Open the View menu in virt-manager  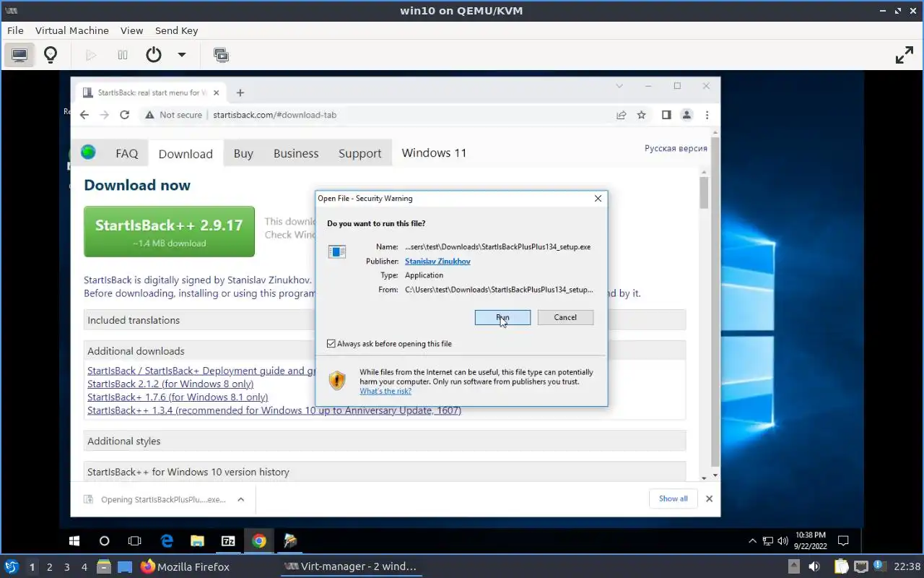(x=132, y=30)
